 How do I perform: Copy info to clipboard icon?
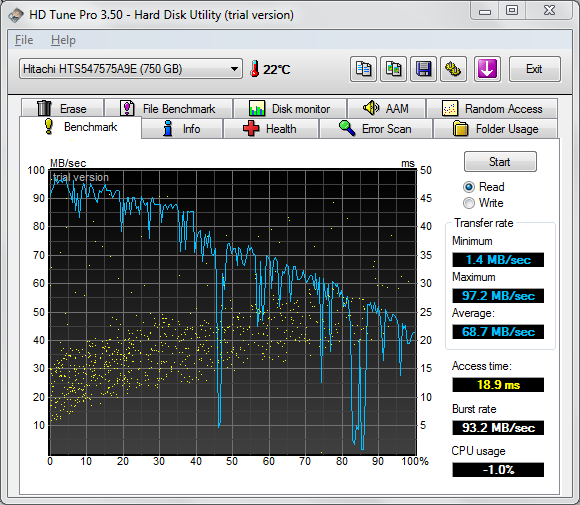point(363,69)
